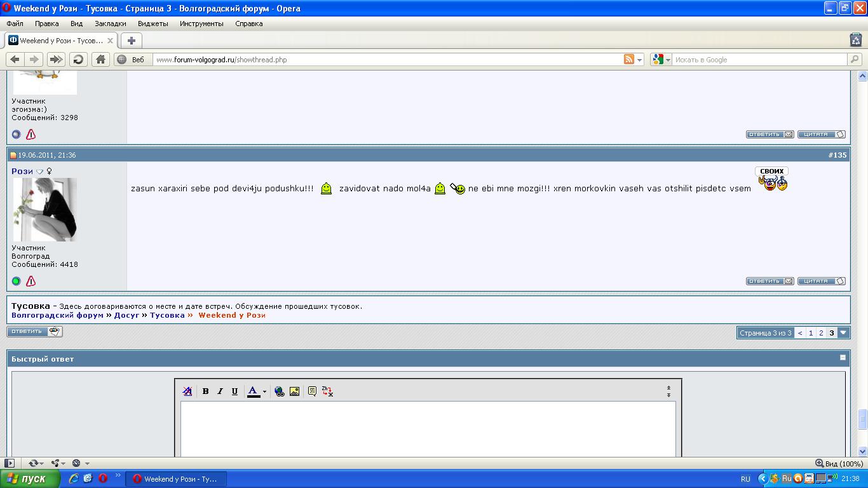Viewport: 868px width, 488px height.
Task: Collapse the Быстрый ответ panel
Action: pyautogui.click(x=843, y=358)
